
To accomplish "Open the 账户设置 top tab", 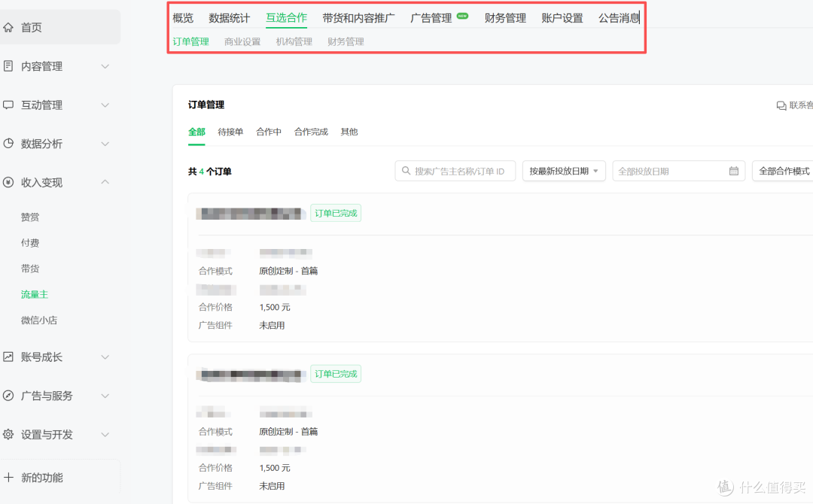I will (x=562, y=18).
